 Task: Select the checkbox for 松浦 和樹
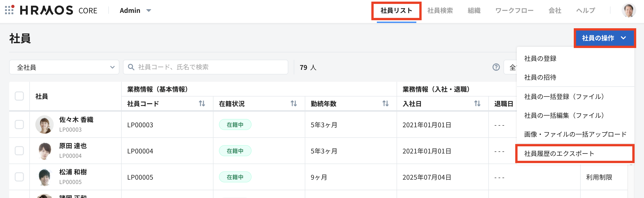click(x=19, y=177)
